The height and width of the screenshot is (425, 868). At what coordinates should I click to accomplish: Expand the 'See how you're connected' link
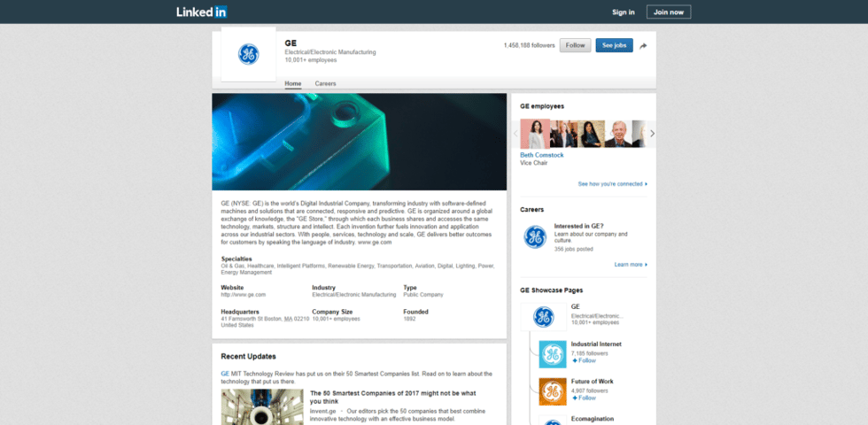pyautogui.click(x=612, y=184)
